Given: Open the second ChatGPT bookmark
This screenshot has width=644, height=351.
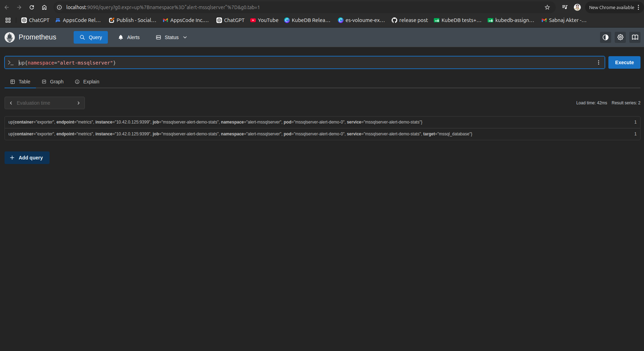Looking at the screenshot, I should point(230,20).
